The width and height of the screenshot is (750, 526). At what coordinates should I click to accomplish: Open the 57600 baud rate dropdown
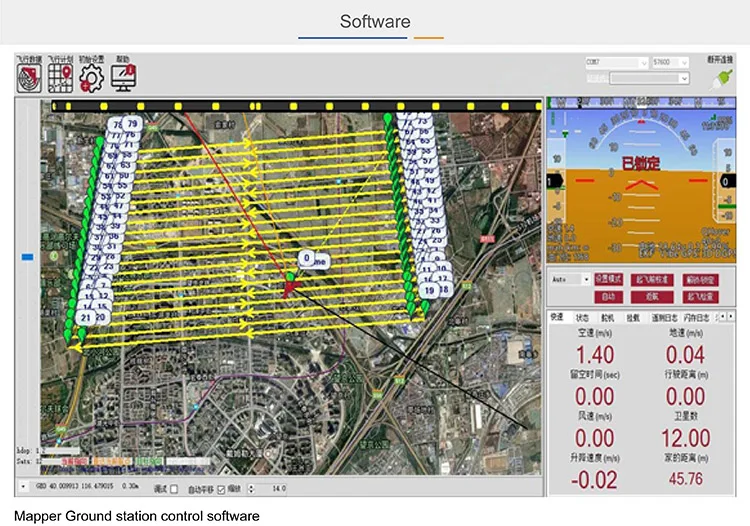[670, 63]
